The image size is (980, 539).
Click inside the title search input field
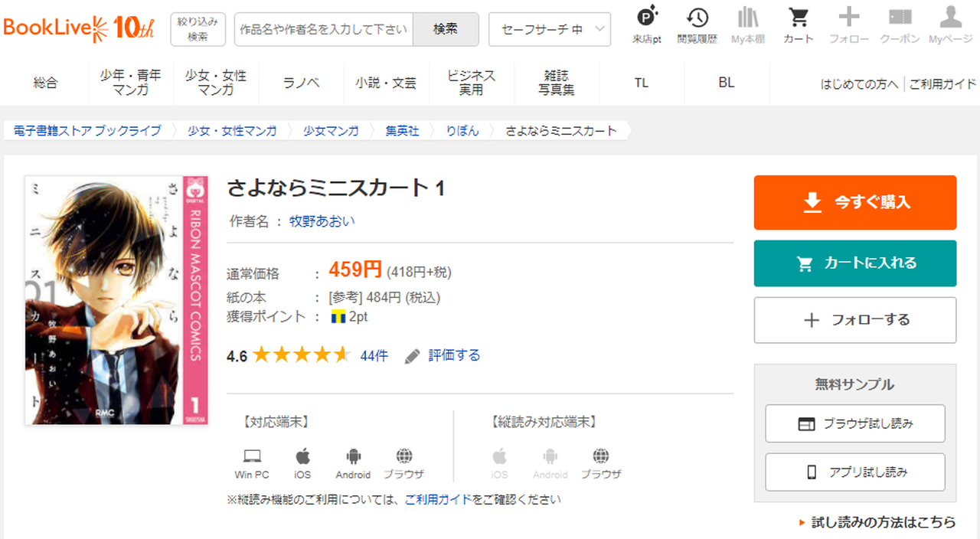(323, 29)
